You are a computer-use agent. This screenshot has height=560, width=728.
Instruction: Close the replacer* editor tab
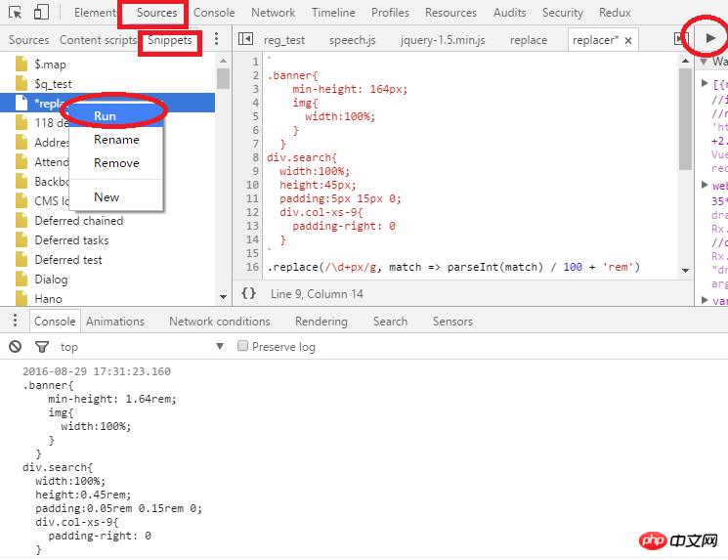628,40
